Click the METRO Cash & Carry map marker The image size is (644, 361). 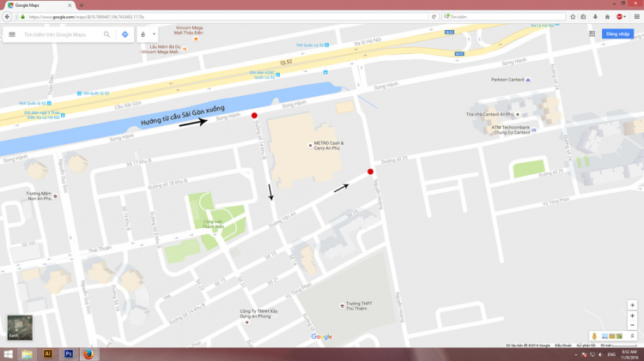point(310,146)
